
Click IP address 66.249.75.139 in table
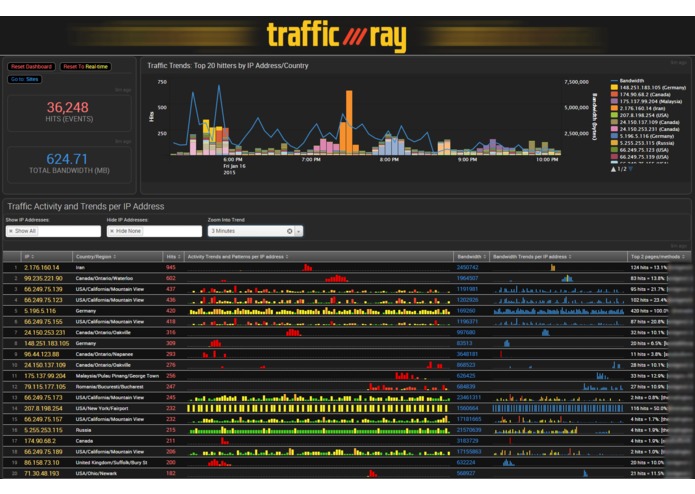pyautogui.click(x=43, y=289)
